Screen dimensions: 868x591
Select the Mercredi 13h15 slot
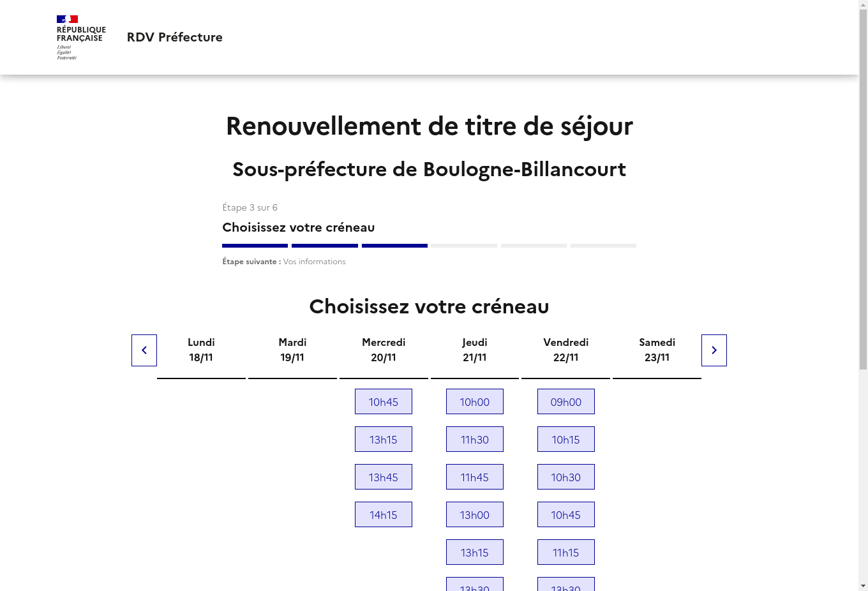[384, 439]
